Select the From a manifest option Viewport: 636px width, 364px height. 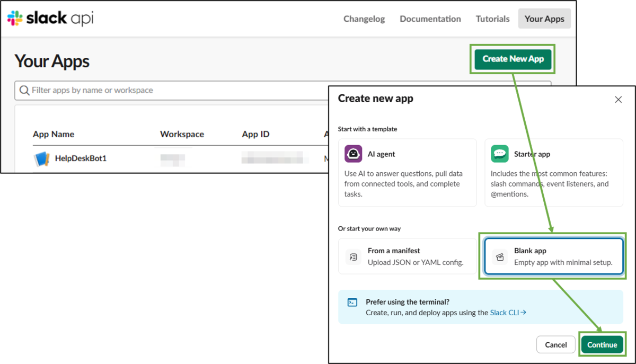407,256
